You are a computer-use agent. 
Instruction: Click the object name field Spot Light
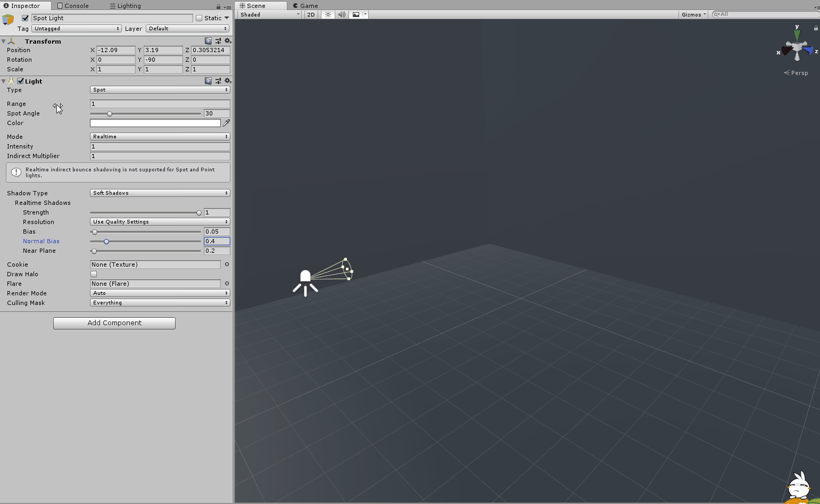(112, 18)
